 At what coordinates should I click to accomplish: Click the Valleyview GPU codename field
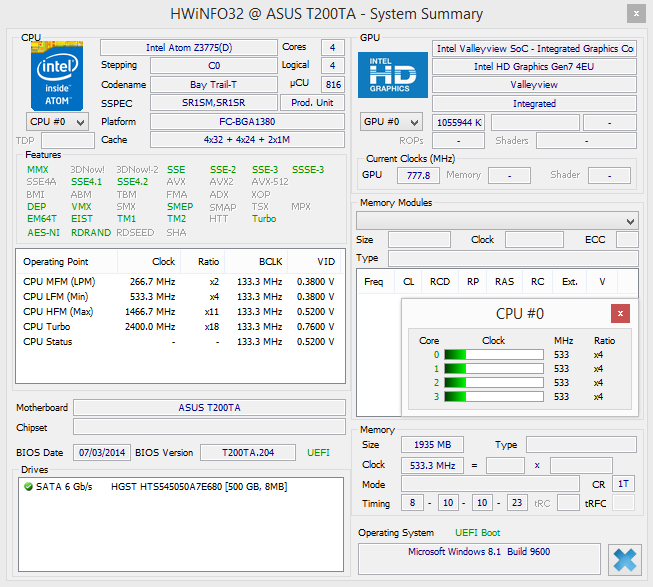pyautogui.click(x=534, y=85)
